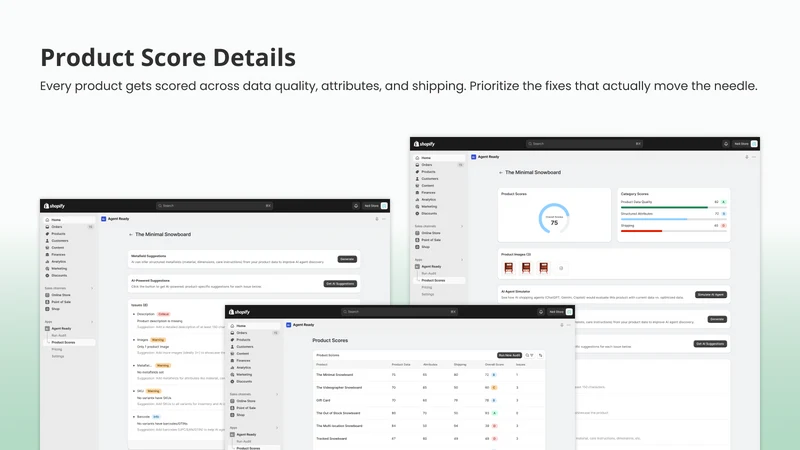This screenshot has width=800, height=450.
Task: Open the Gift Card row
Action: 428,401
